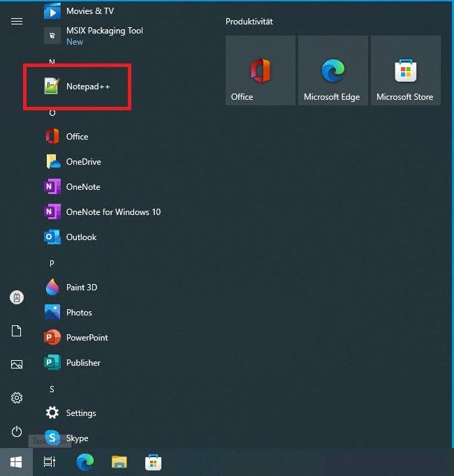Launch MSIX Packaging Tool icon
The width and height of the screenshot is (454, 476).
pos(52,36)
